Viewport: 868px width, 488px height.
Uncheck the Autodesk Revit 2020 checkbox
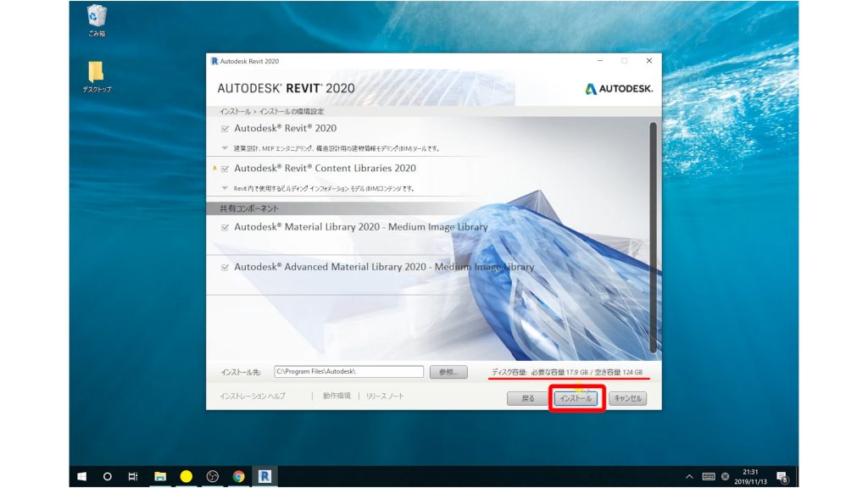(x=225, y=129)
